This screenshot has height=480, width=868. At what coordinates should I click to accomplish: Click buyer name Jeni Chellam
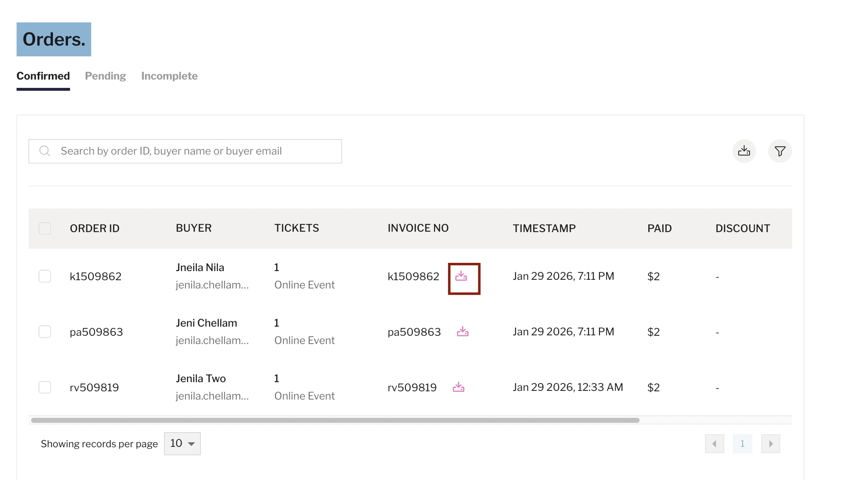206,323
